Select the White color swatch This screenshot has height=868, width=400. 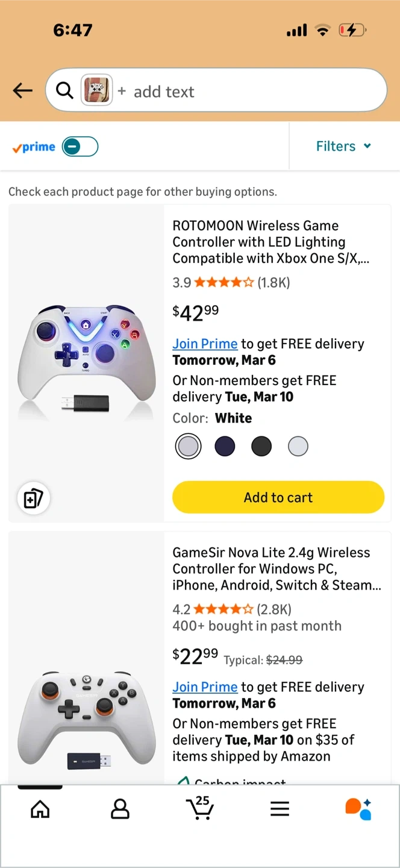point(188,447)
